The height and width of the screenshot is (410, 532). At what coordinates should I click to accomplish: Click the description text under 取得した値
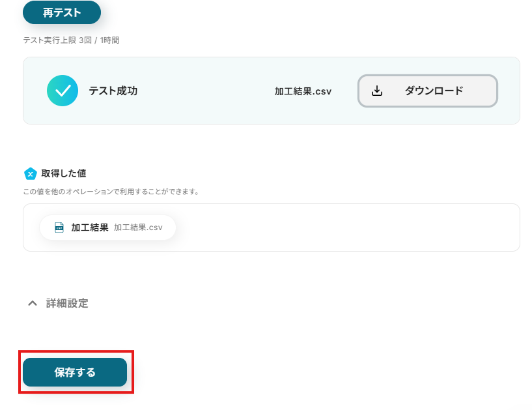(111, 192)
